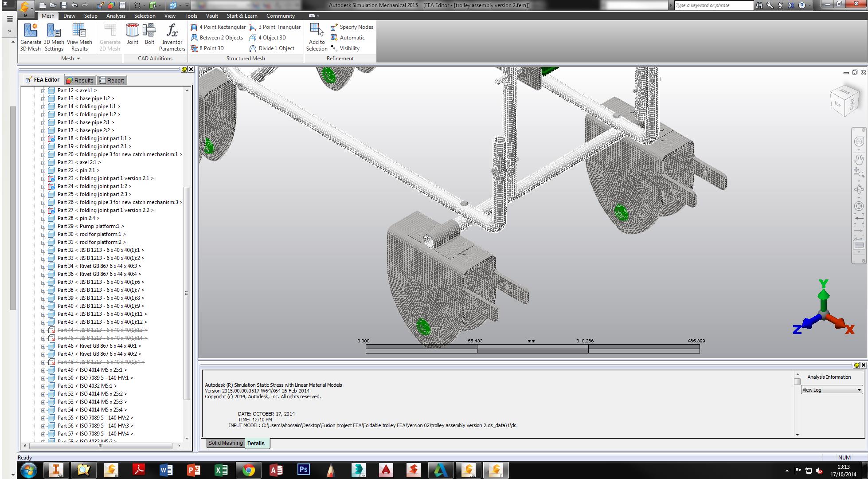Image resolution: width=868 pixels, height=479 pixels.
Task: Expand the Mesh panel dropdown arrow
Action: 78,59
